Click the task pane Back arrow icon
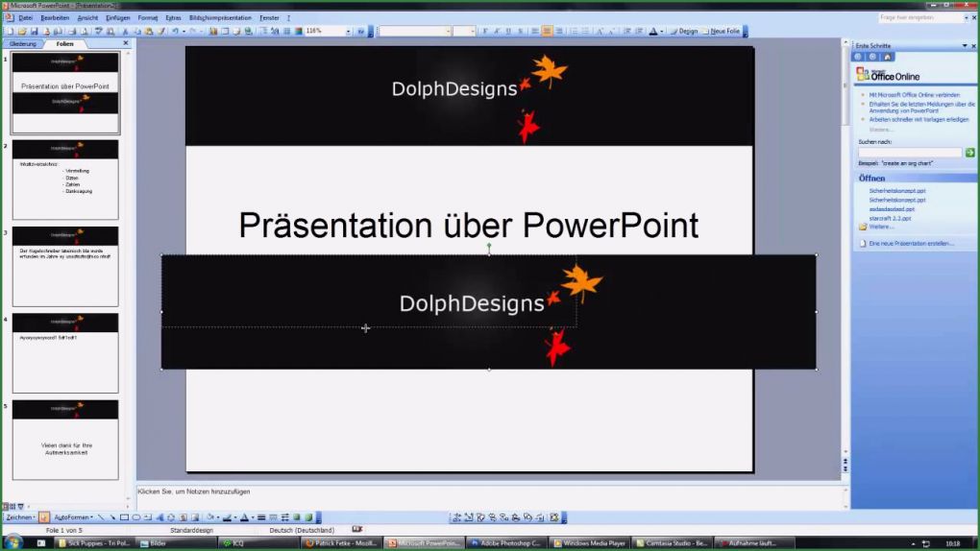Screen dimensions: 980x551 pyautogui.click(x=858, y=57)
